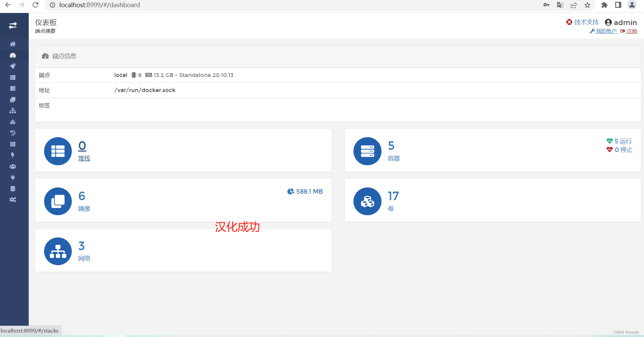Viewport: 644px width, 337px height.
Task: Click /var/run/docker.sock address value
Action: pyautogui.click(x=145, y=90)
